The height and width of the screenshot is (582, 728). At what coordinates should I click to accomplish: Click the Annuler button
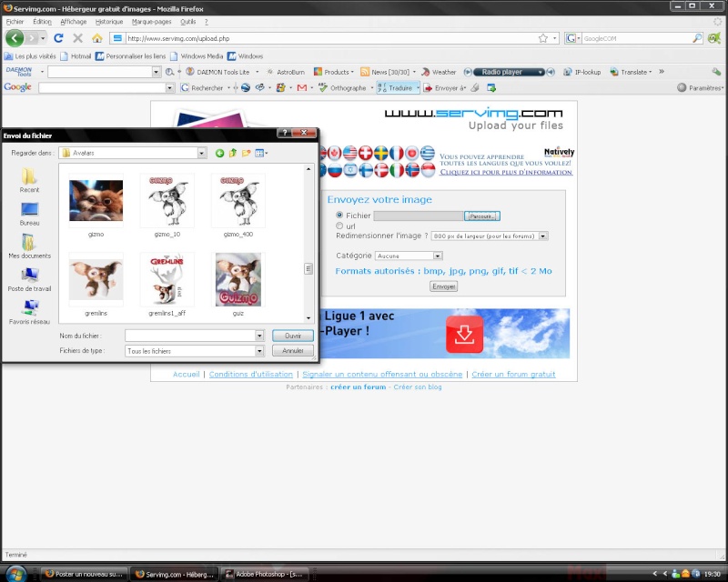pos(293,351)
